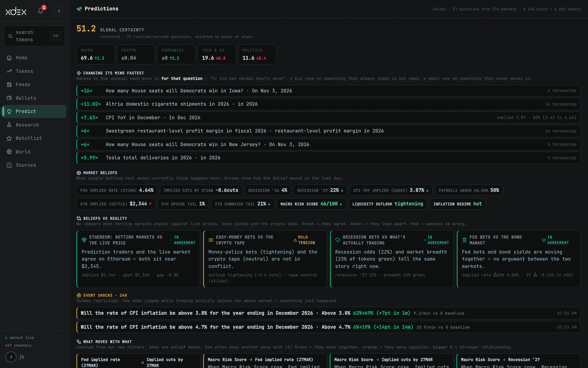Open the Macro Risk Score to Recession '27 card
Screen dimensions: 588x368
tap(519, 361)
